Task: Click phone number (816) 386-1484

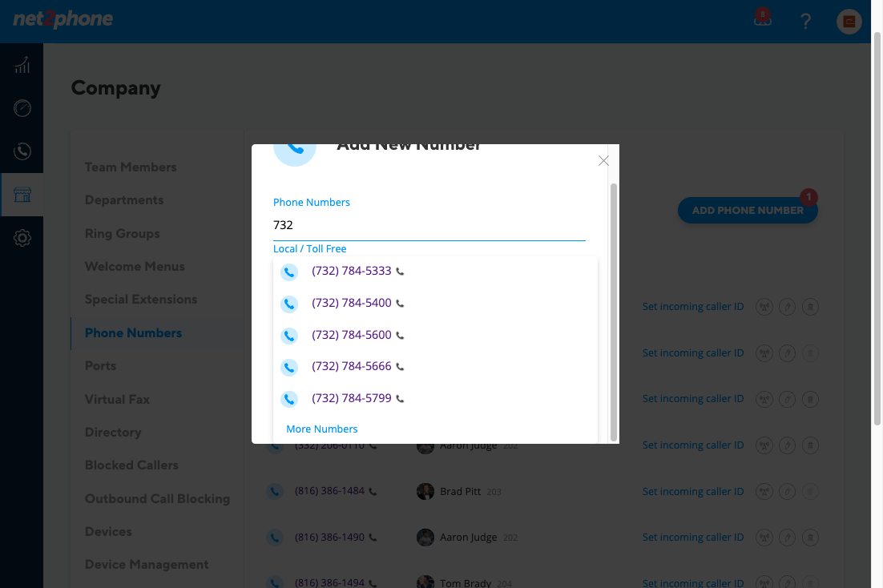Action: (x=329, y=491)
